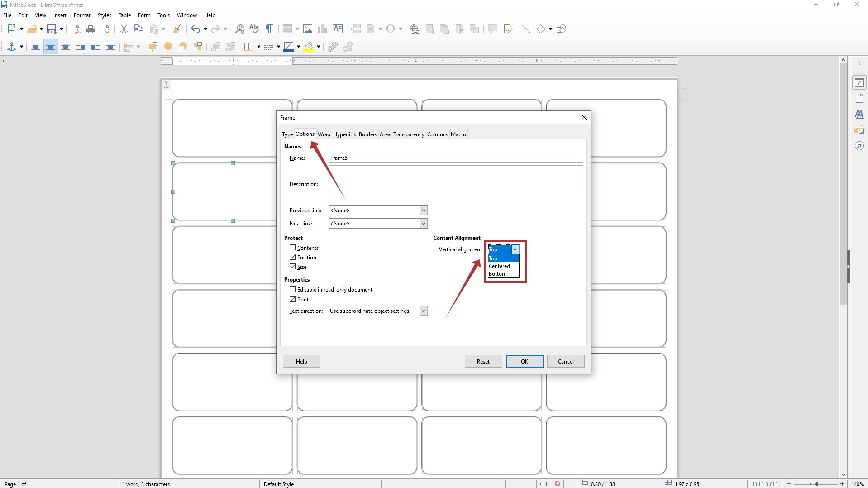Toggle formatting marks (pilcrow) icon
868x488 pixels.
pyautogui.click(x=269, y=29)
